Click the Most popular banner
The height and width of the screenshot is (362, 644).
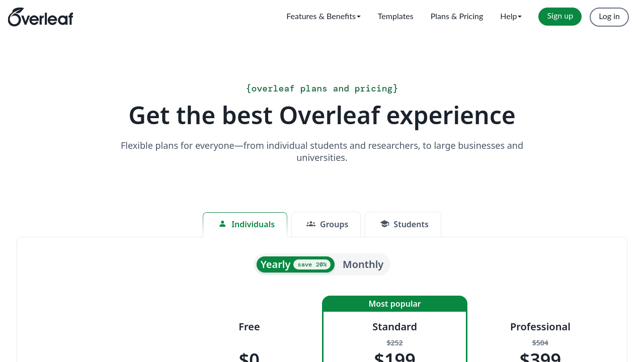tap(394, 304)
